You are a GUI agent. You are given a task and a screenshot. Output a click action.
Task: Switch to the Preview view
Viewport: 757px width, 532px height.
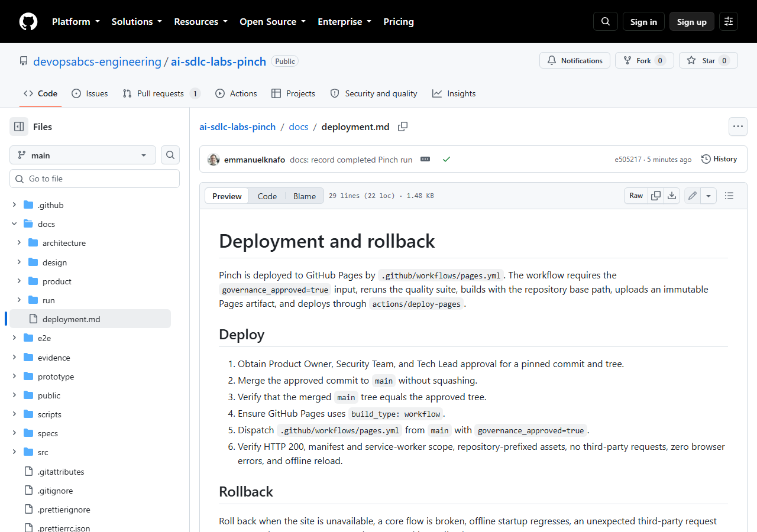227,196
